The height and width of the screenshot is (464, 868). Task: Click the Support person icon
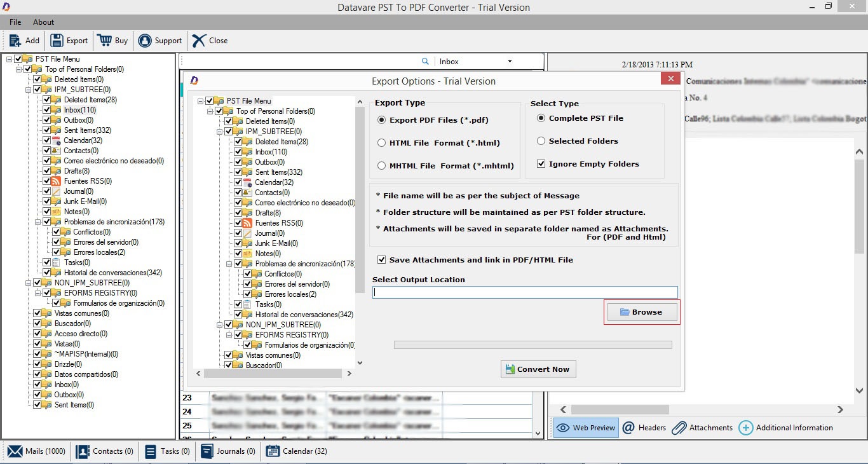pyautogui.click(x=145, y=41)
